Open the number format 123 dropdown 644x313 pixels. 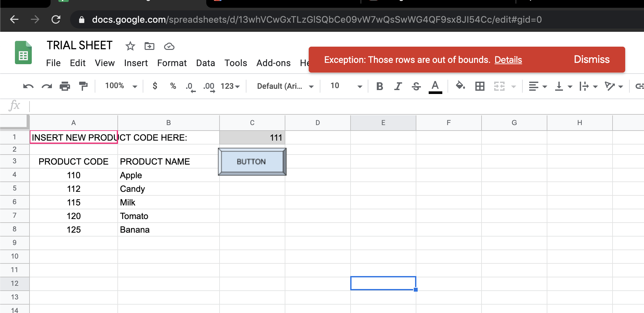point(230,86)
